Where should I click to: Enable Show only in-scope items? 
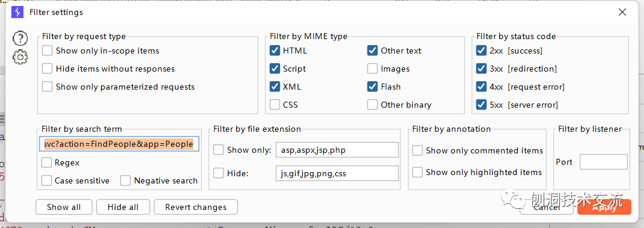click(x=47, y=51)
